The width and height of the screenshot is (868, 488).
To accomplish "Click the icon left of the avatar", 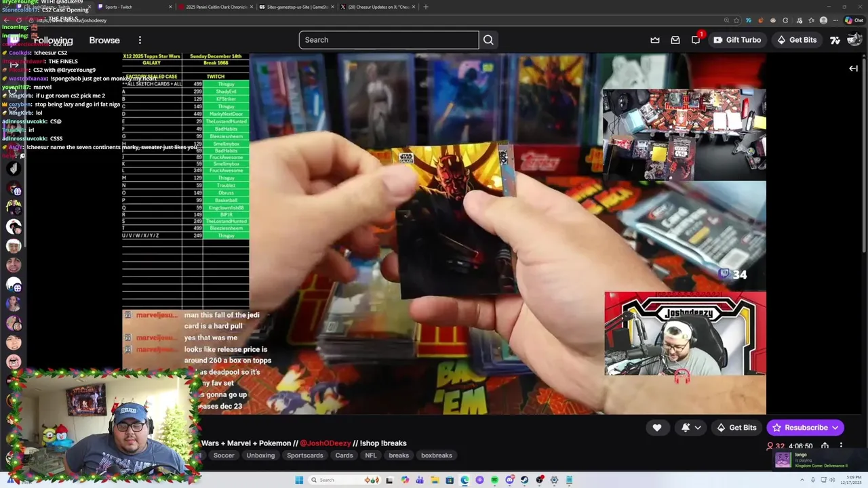I will pos(835,40).
